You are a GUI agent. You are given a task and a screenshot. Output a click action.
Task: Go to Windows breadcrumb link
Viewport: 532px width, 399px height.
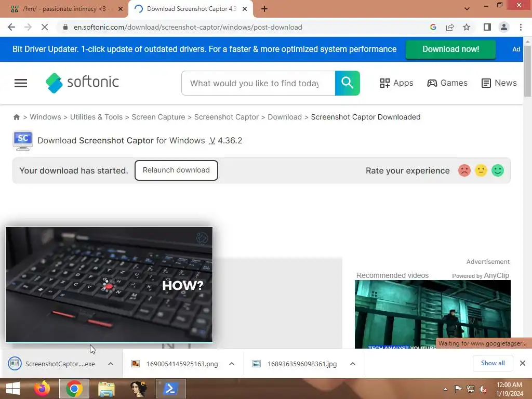[46, 117]
